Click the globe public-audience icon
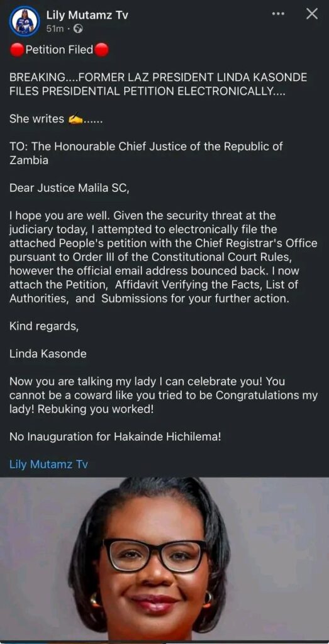This screenshot has width=329, height=644. [79, 29]
